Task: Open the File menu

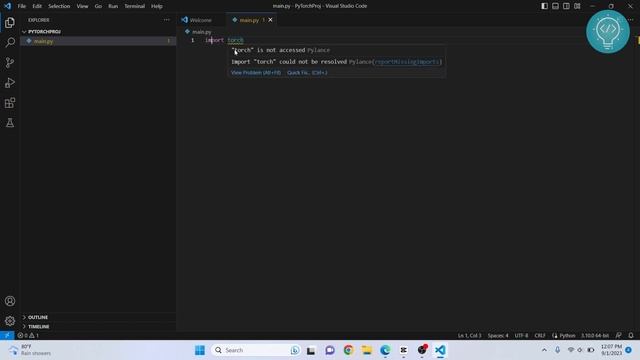Action: (22, 6)
